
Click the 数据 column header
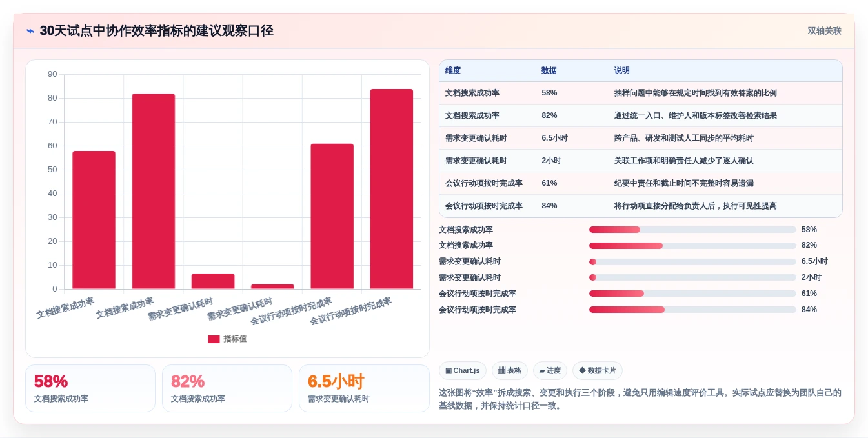(x=549, y=70)
